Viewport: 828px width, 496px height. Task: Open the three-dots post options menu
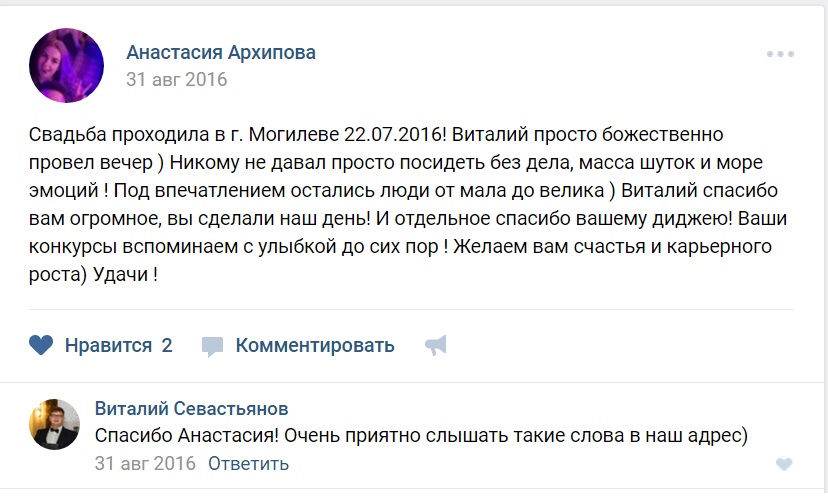780,54
